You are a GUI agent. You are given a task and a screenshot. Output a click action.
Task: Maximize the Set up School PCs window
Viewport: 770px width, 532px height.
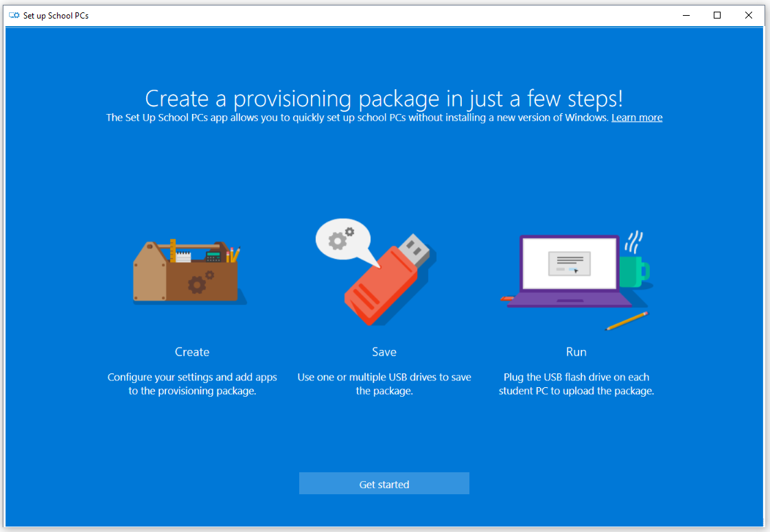[717, 15]
